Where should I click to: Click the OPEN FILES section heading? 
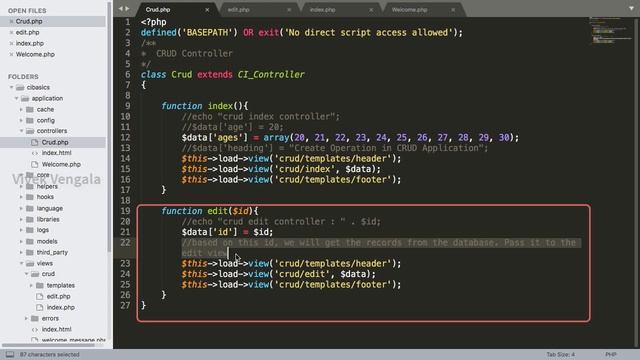coord(27,11)
